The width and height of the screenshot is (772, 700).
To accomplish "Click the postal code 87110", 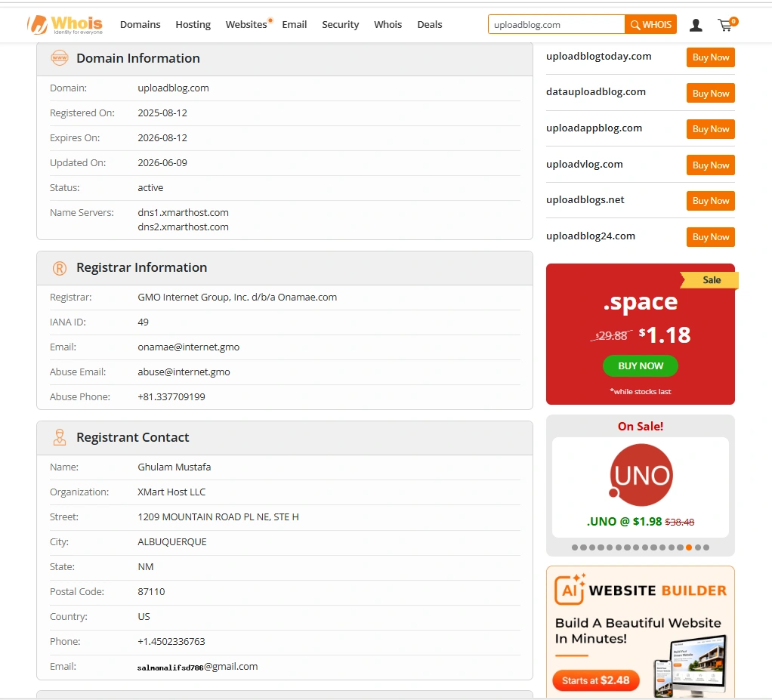I will pos(151,592).
